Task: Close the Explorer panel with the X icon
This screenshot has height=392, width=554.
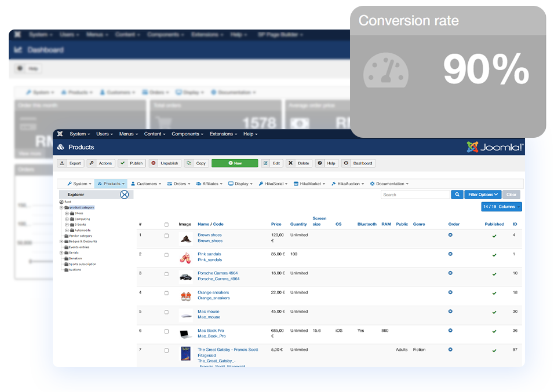Action: (x=125, y=195)
